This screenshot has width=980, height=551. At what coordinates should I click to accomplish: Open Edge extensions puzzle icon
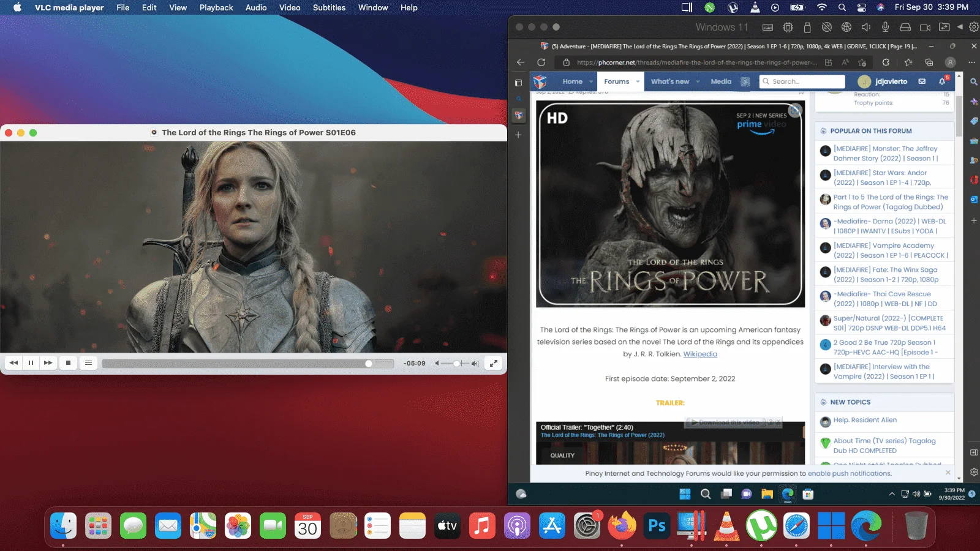pos(886,62)
